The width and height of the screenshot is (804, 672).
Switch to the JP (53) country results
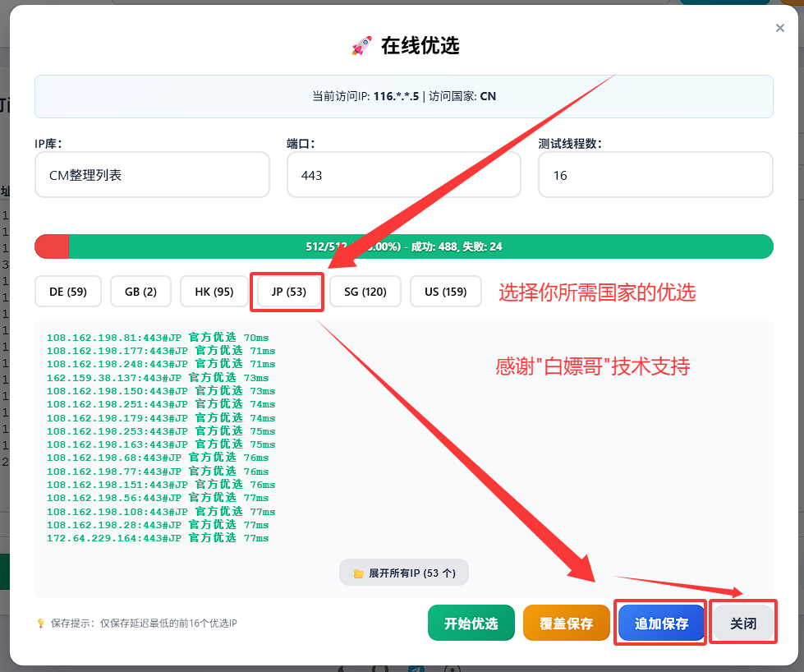click(287, 292)
